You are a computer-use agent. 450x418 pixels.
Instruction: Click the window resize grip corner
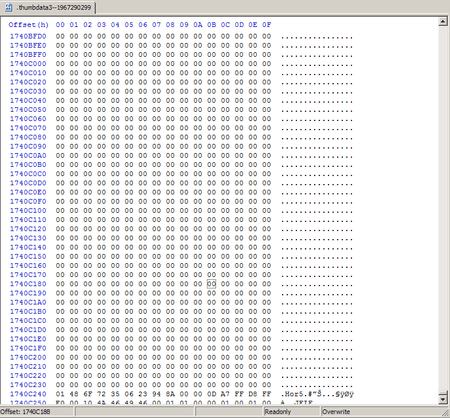point(445,413)
